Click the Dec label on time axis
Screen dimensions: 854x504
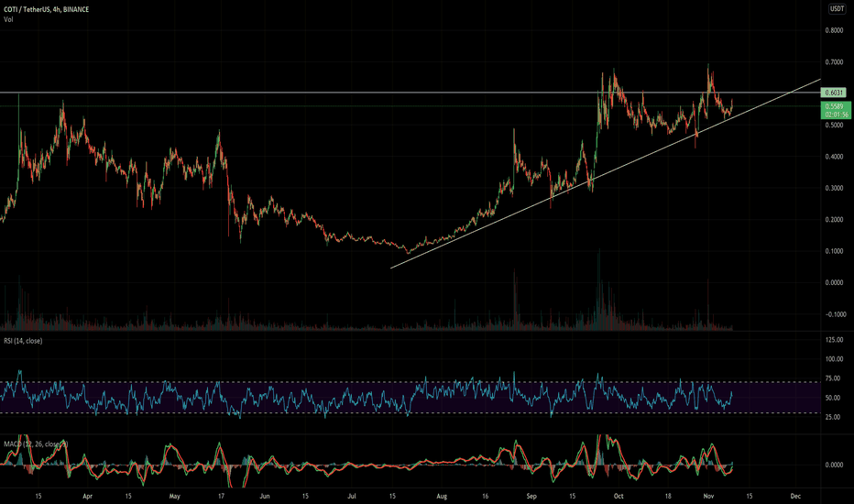795,497
